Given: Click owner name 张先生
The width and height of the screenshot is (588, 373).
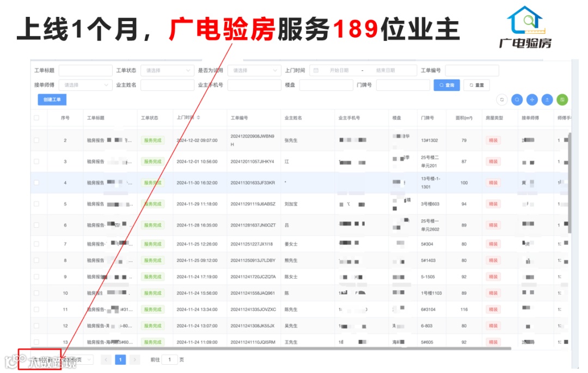Looking at the screenshot, I should (291, 140).
